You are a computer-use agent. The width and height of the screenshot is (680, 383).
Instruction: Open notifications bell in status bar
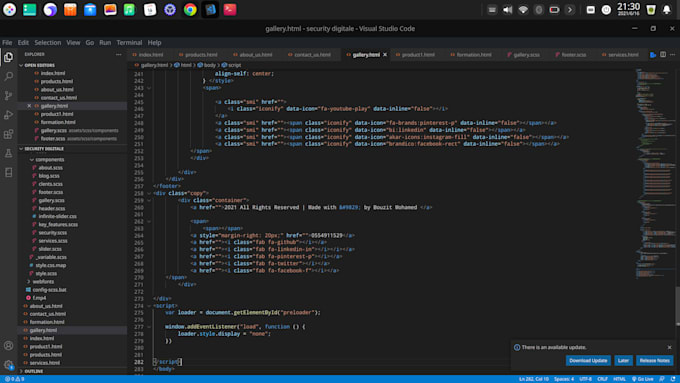[x=673, y=379]
